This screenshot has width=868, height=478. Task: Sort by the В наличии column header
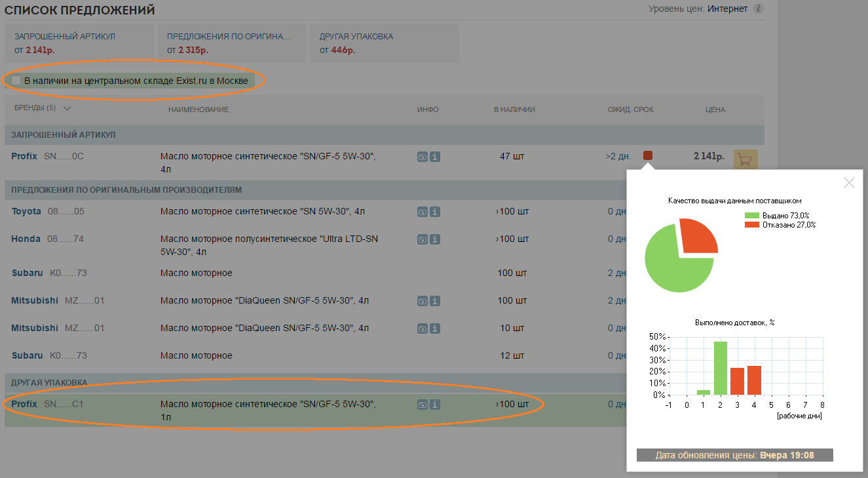click(514, 110)
